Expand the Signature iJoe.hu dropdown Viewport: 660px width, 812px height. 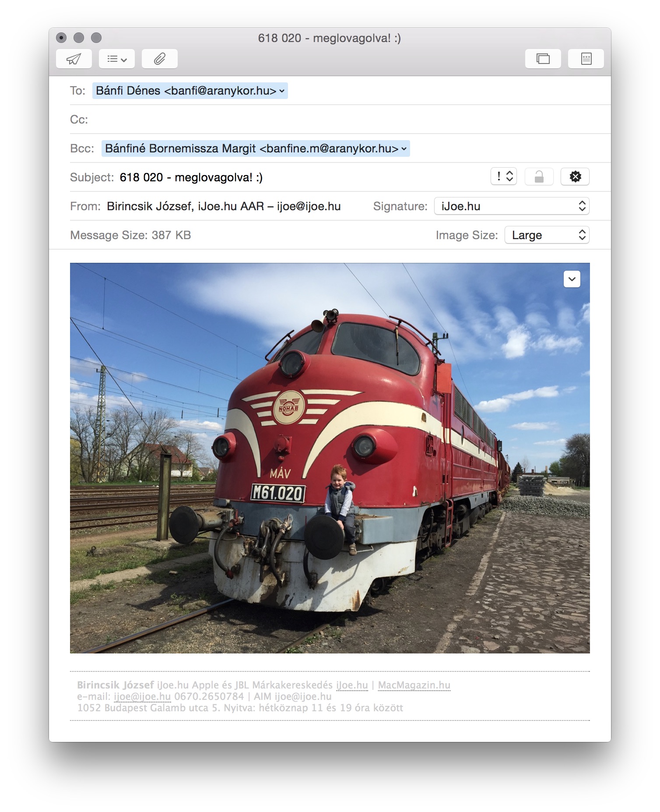click(x=512, y=206)
